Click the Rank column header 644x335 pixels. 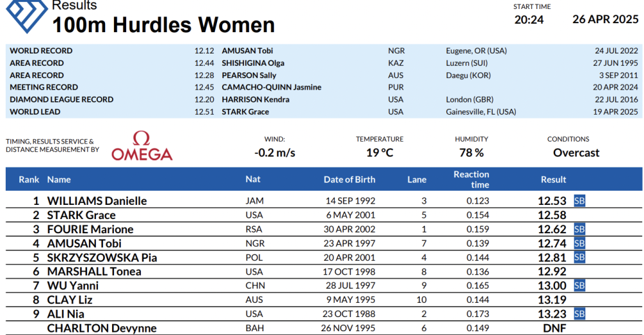pyautogui.click(x=29, y=180)
